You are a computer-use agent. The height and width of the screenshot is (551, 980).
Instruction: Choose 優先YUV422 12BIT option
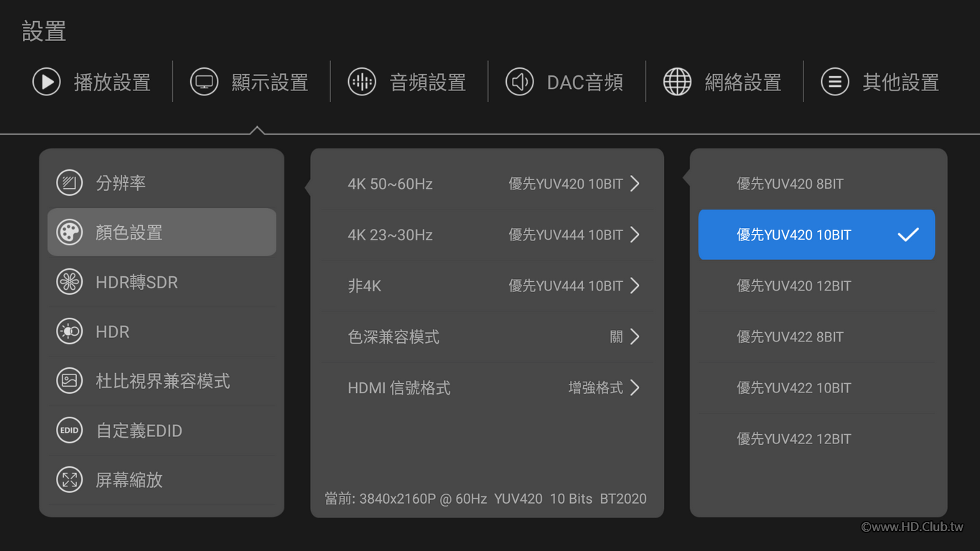(816, 438)
